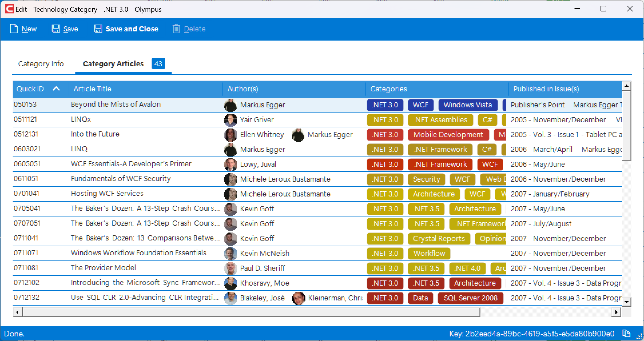644x341 pixels.
Task: Click Quick ID 0712132 cell
Action: pos(27,297)
